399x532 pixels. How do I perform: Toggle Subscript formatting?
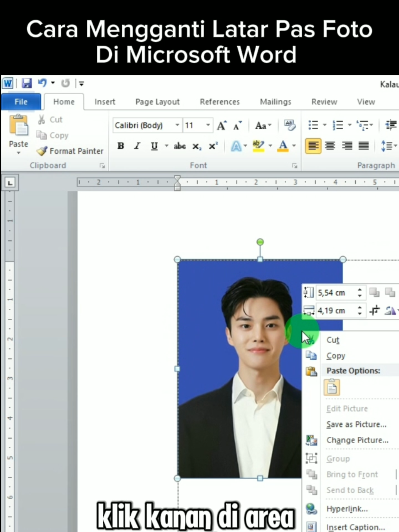[196, 146]
